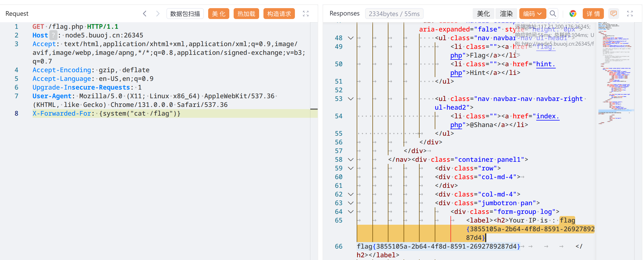The height and width of the screenshot is (260, 644).
Task: Click 数据包扫描 button
Action: coord(185,14)
